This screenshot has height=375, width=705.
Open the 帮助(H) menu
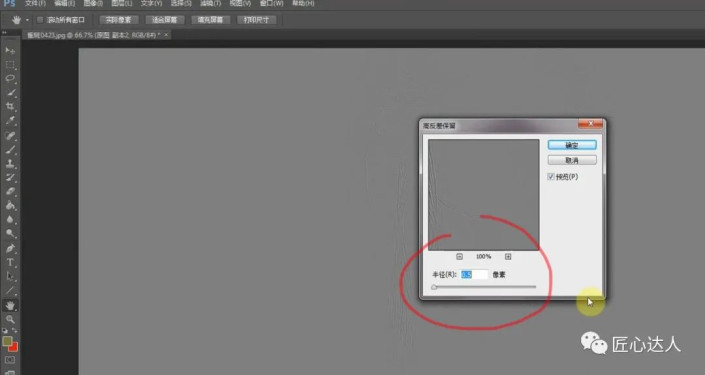[303, 3]
